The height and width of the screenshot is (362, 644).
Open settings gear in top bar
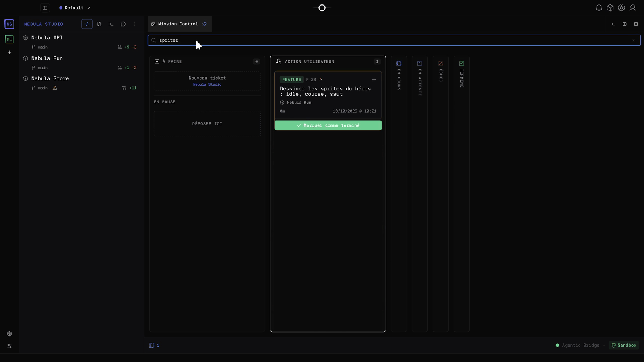pos(621,8)
